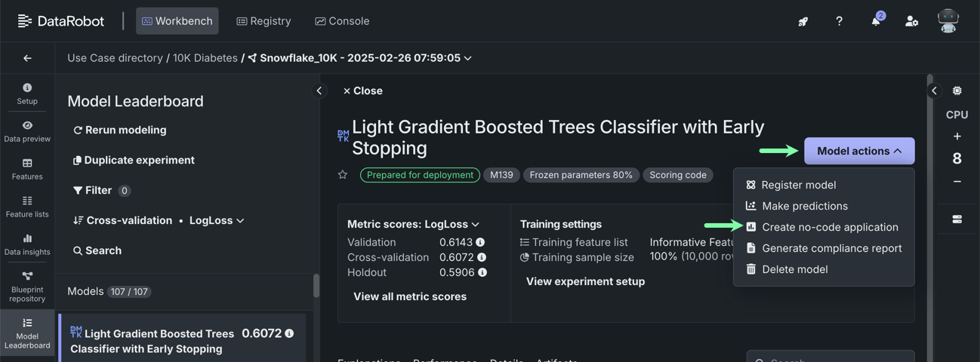Expand the LogLoss sort metric dropdown
The height and width of the screenshot is (362, 980).
[x=217, y=220]
